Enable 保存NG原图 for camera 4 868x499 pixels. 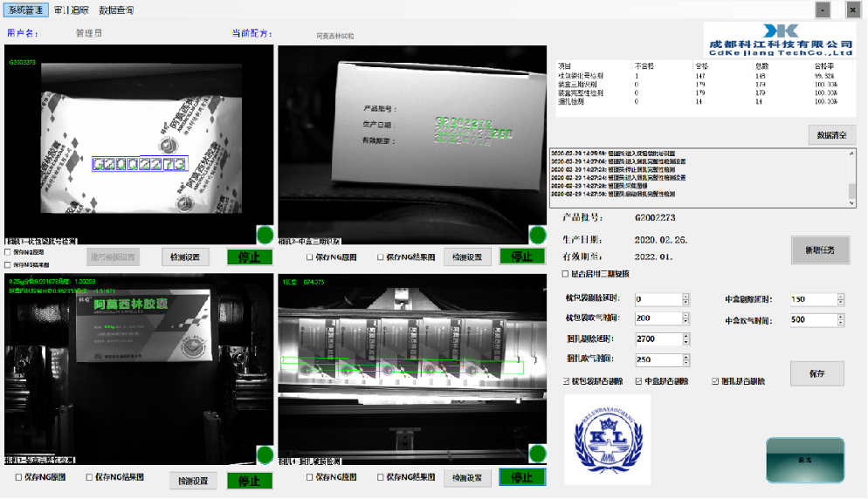(310, 477)
